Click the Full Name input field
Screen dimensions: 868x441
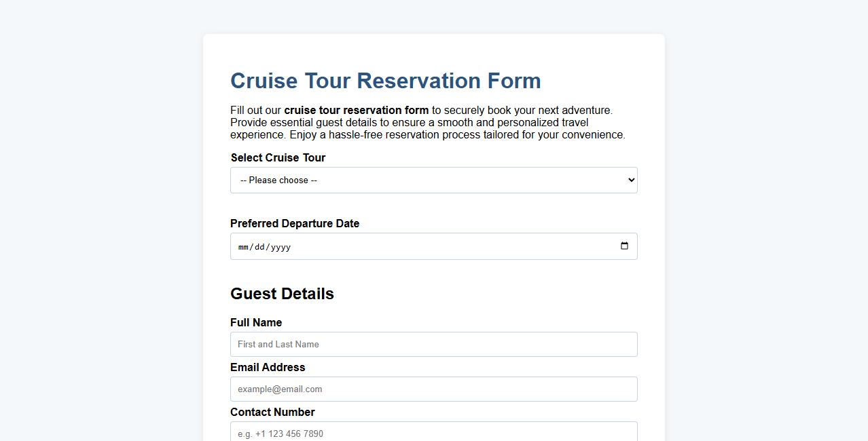[x=434, y=344]
